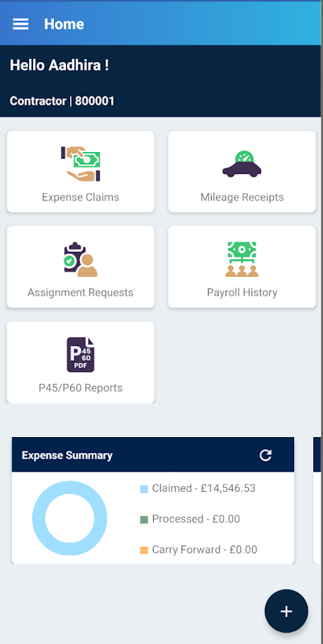Screen dimensions: 323x644
Task: Open the P45/P60 Reports label
Action: pyautogui.click(x=81, y=388)
